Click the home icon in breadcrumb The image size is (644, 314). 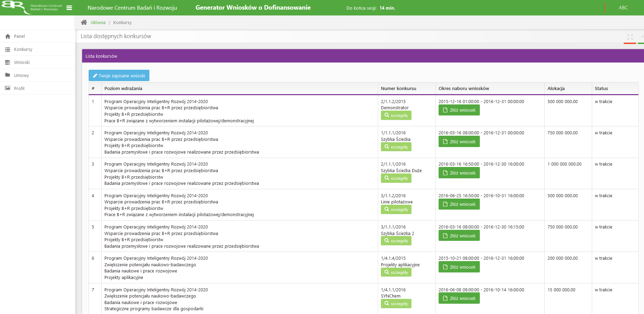(x=84, y=22)
